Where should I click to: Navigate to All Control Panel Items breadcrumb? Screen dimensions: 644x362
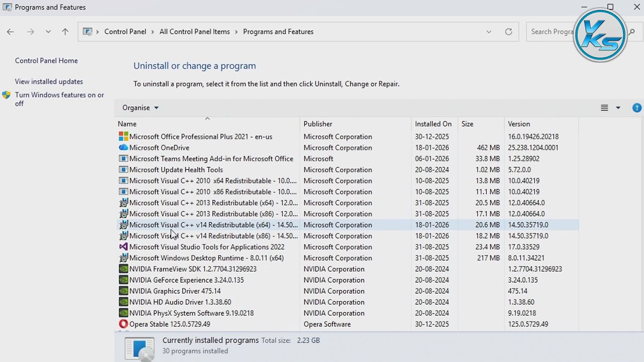tap(195, 32)
